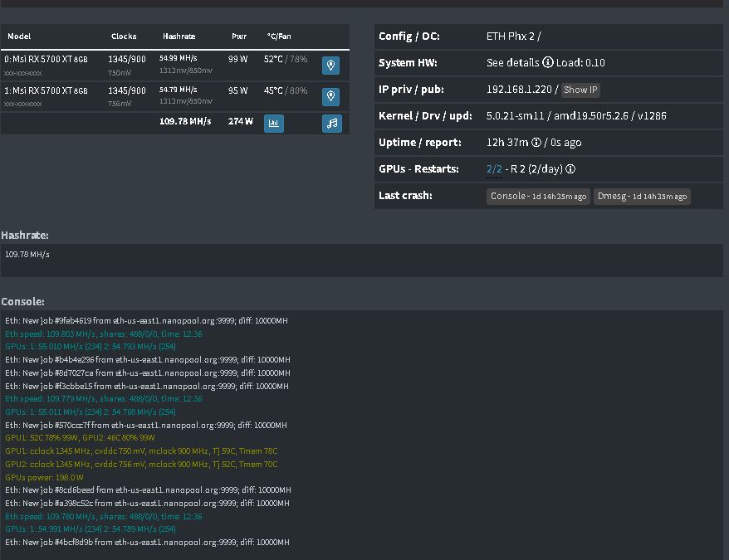
Task: Click the 54.79 MH/s hashrate value
Action: point(178,90)
